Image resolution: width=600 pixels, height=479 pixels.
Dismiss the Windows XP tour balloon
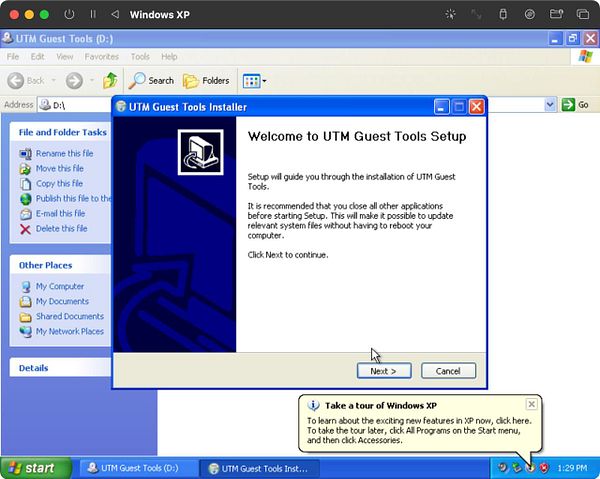532,404
